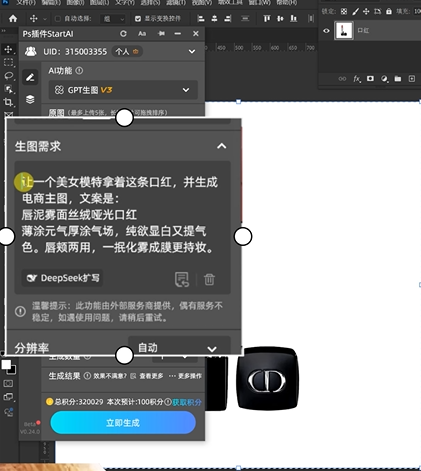
Task: Add a layer style with fx icon
Action: pos(357,79)
